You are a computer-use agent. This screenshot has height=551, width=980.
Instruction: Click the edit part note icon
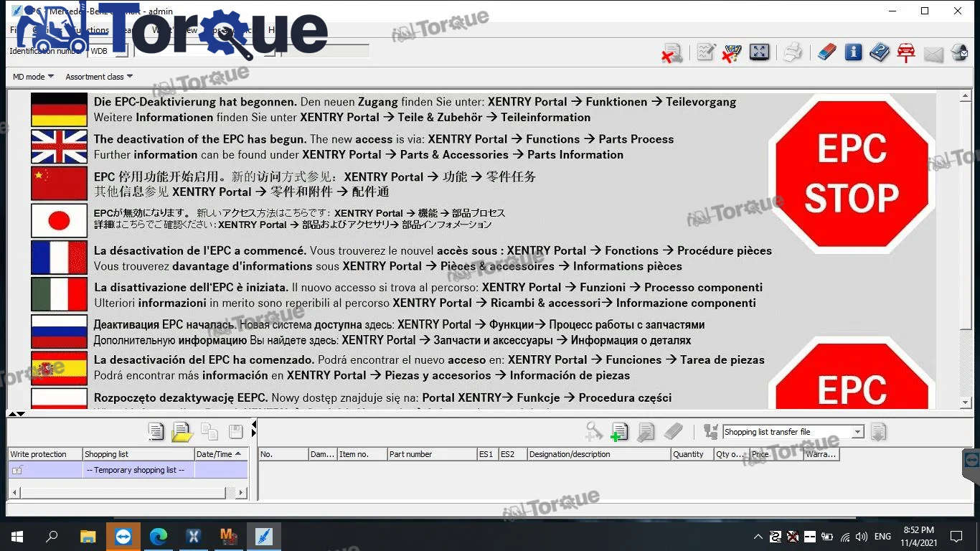pyautogui.click(x=646, y=431)
